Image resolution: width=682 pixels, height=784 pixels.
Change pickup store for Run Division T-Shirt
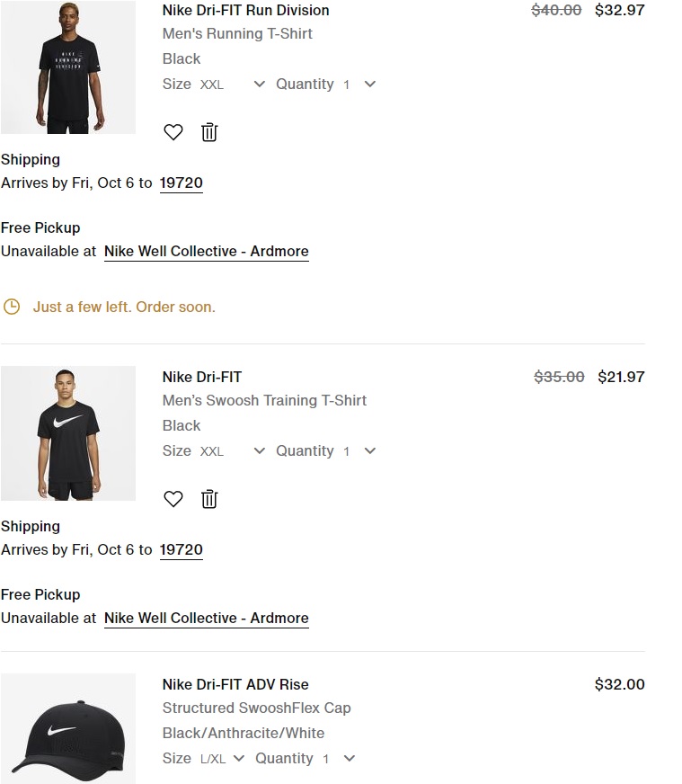coord(206,252)
